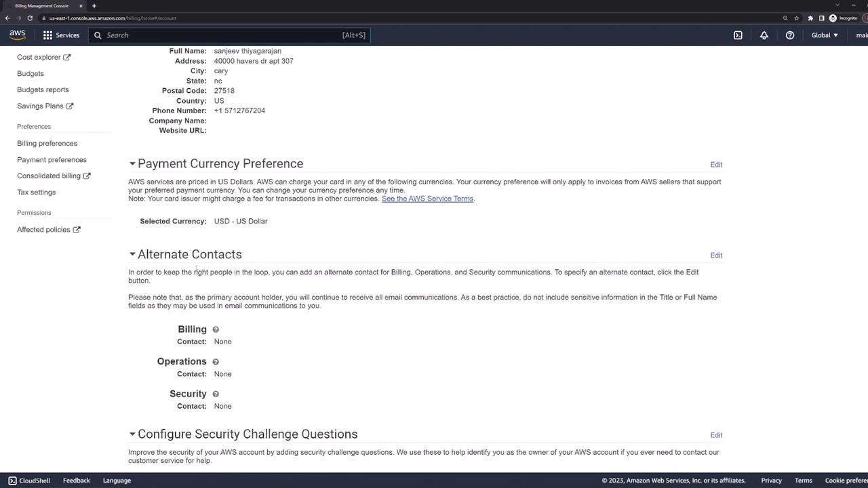The width and height of the screenshot is (868, 488).
Task: Edit the Security Challenge Questions
Action: 716,435
